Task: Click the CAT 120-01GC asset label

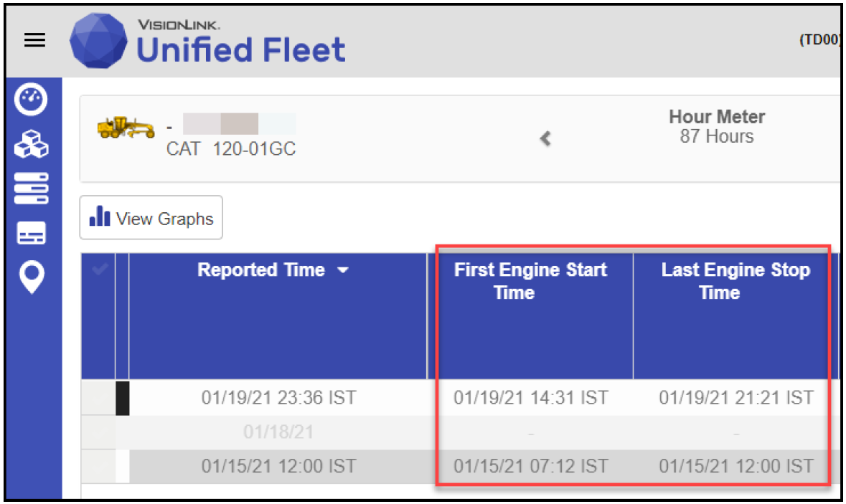Action: click(x=231, y=149)
